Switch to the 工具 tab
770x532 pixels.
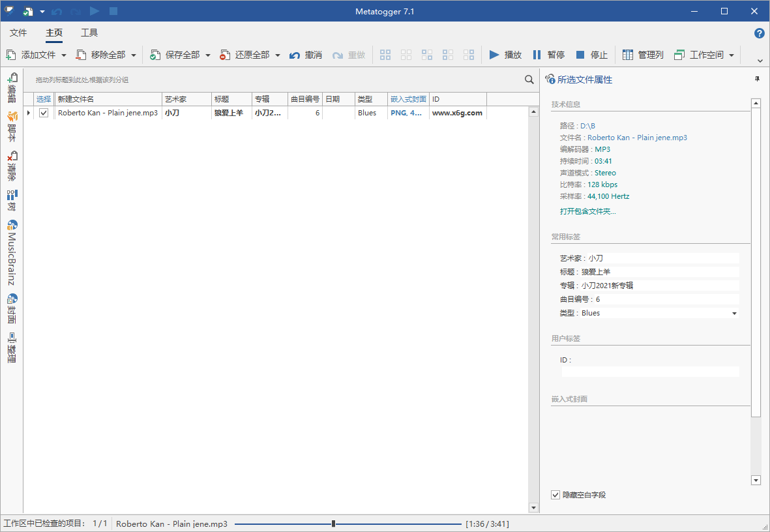coord(89,33)
